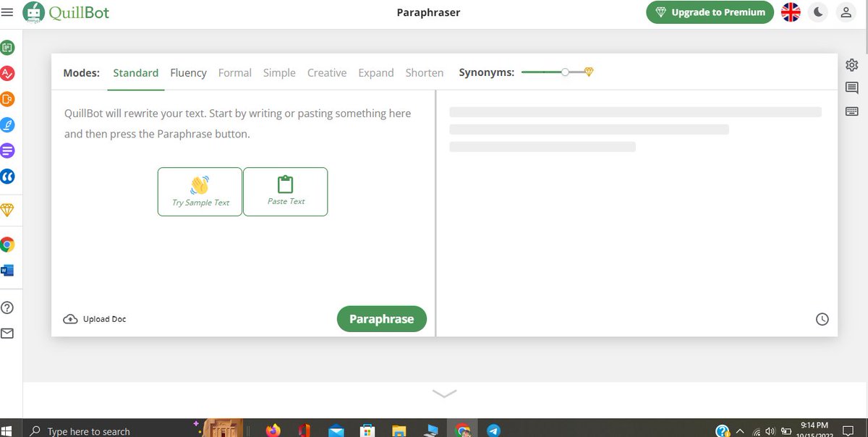Image resolution: width=868 pixels, height=437 pixels.
Task: Select the Formal mode tab
Action: [x=235, y=73]
